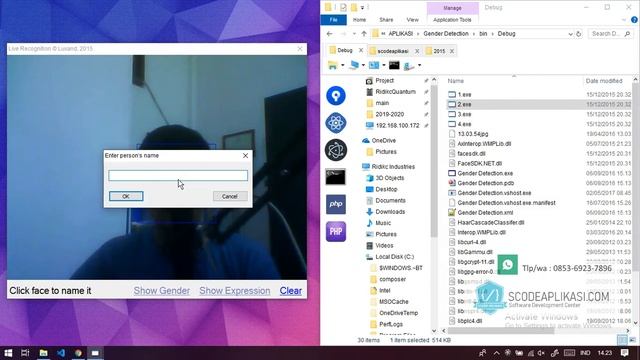The width and height of the screenshot is (640, 360).
Task: Open the command prompt toolbar icon
Action: 394,65
